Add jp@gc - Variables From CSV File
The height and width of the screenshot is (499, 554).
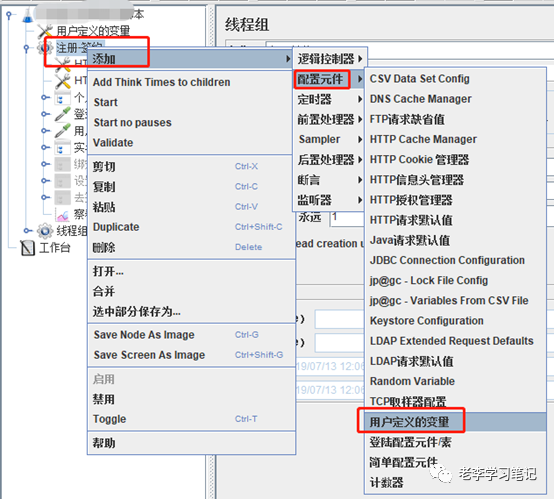pos(455,300)
